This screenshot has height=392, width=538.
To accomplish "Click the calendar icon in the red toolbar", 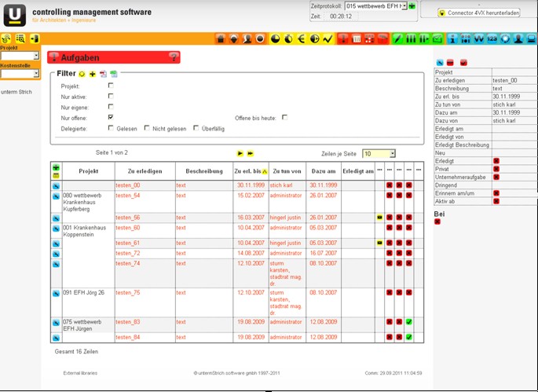I will pos(357,38).
